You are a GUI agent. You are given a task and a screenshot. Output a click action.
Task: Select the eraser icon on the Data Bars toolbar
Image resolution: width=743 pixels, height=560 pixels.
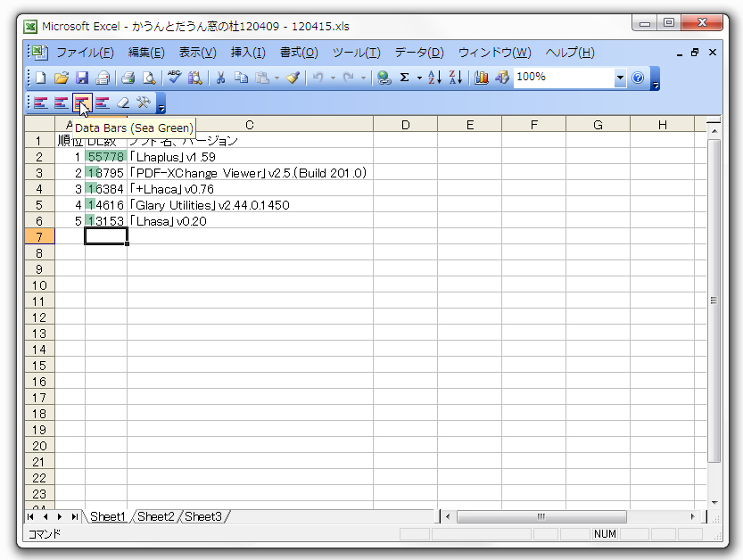tap(122, 103)
